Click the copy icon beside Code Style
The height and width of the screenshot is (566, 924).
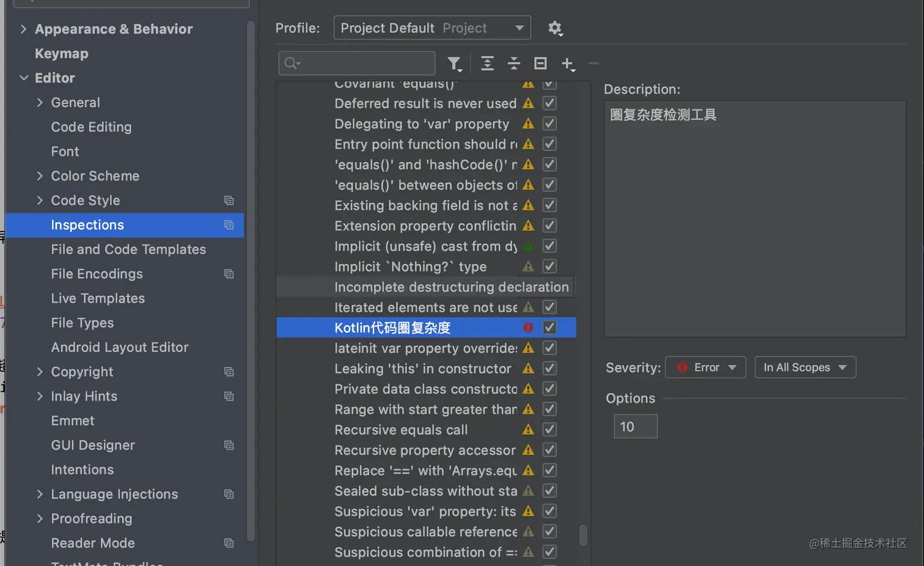pos(229,200)
